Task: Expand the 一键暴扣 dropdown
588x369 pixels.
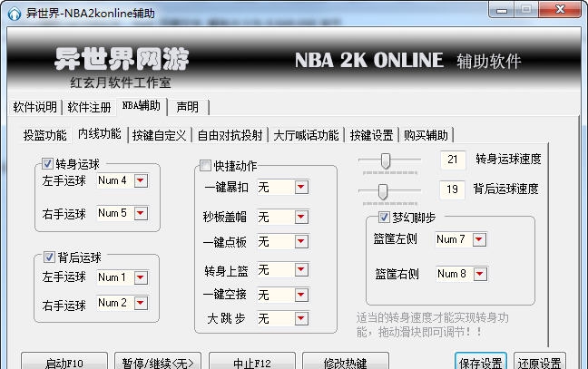Action: (x=301, y=187)
